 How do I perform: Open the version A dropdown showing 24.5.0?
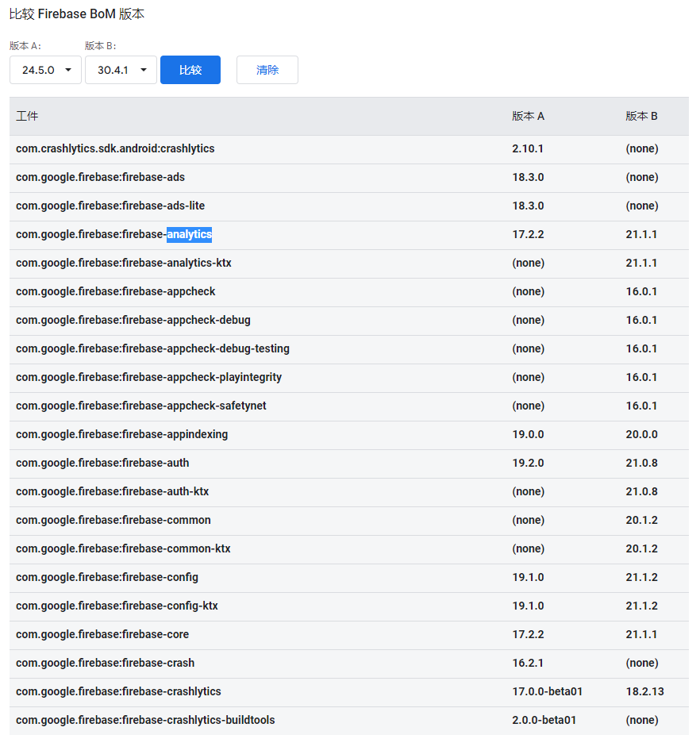tap(45, 70)
